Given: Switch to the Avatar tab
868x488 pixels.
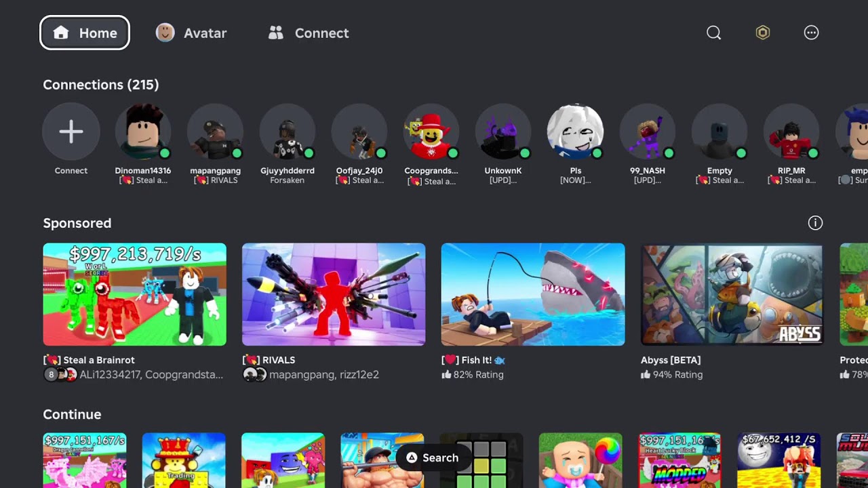Looking at the screenshot, I should tap(191, 33).
